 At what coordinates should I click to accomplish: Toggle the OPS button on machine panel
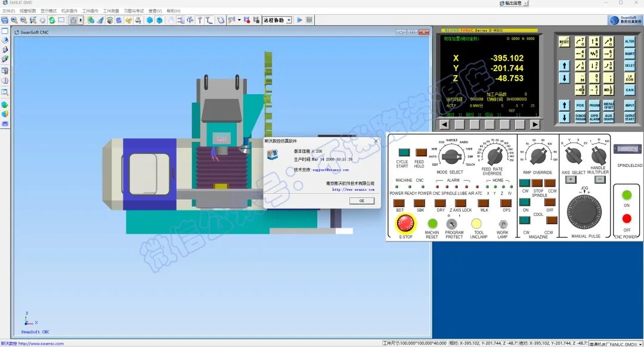(x=506, y=203)
